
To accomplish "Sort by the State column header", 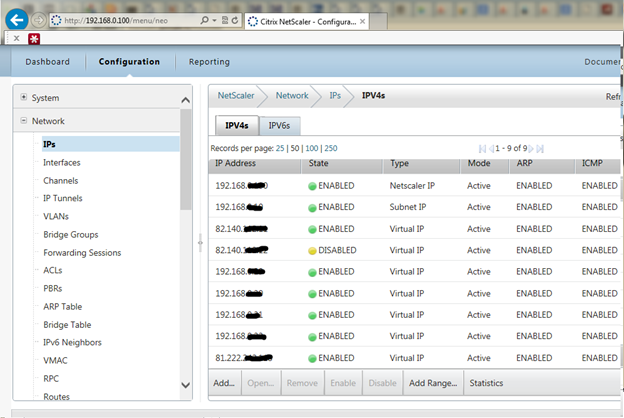I will (x=342, y=166).
